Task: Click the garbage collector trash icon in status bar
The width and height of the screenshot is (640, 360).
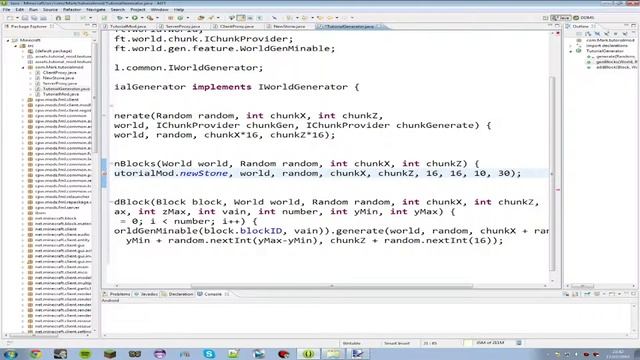Action: click(519, 343)
